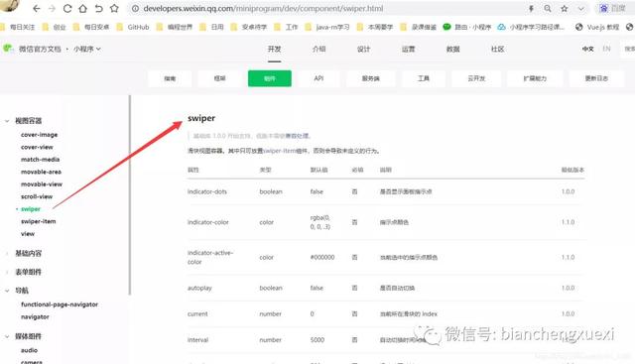
Task: Click the 服务端 sub-navigation button
Action: (370, 78)
